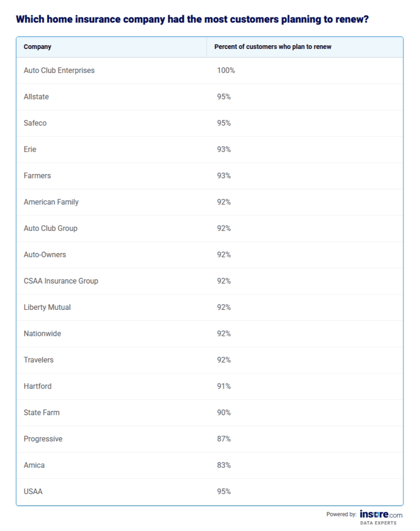Click the Travelers row label
420x531 pixels.
pos(38,360)
